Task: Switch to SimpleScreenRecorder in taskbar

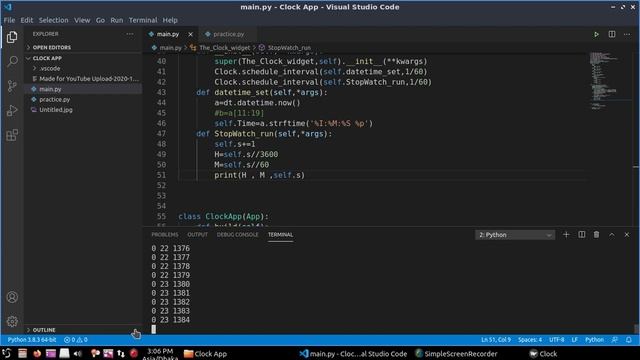Action: coord(456,353)
